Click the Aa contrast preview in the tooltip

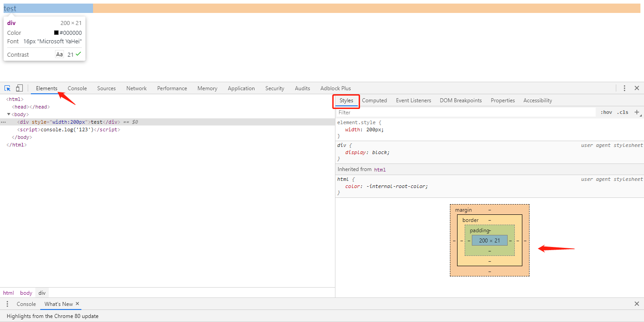[x=59, y=54]
